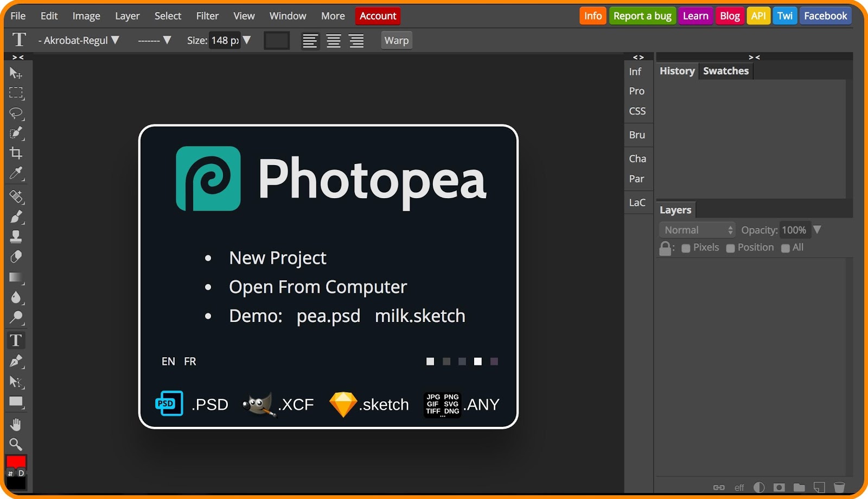Click New Project on splash screen
The width and height of the screenshot is (868, 499).
pos(278,258)
